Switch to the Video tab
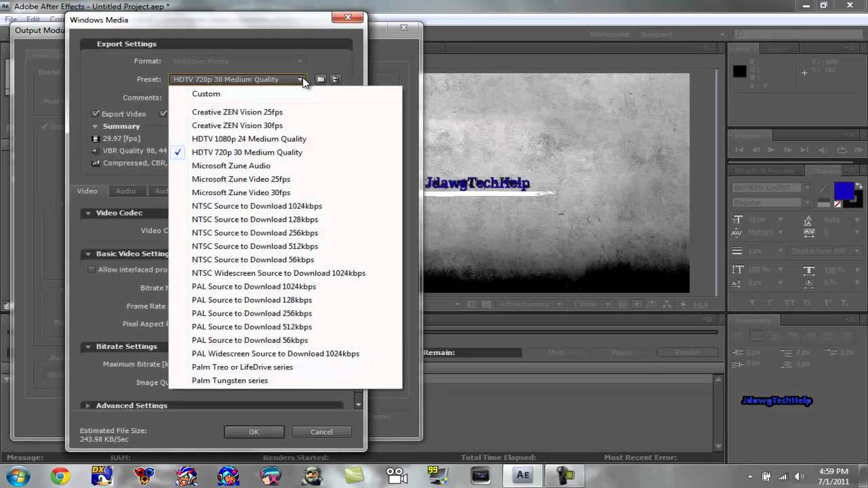Viewport: 868px width, 488px height. 87,191
